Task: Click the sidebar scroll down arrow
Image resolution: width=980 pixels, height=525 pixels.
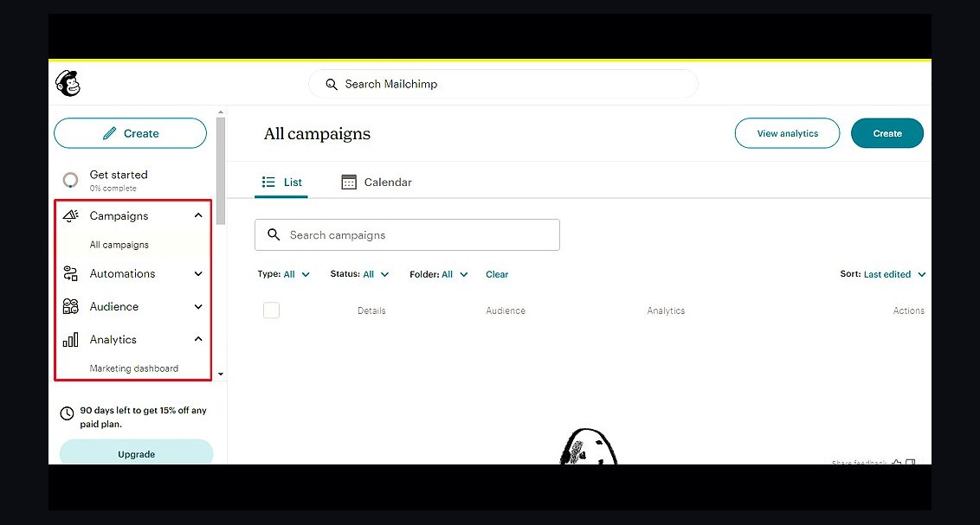Action: coord(221,375)
